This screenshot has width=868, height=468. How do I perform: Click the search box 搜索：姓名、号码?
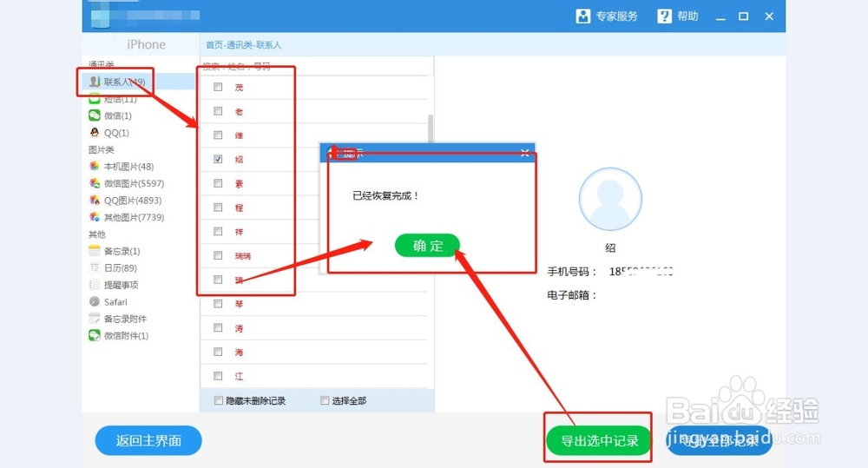point(316,67)
